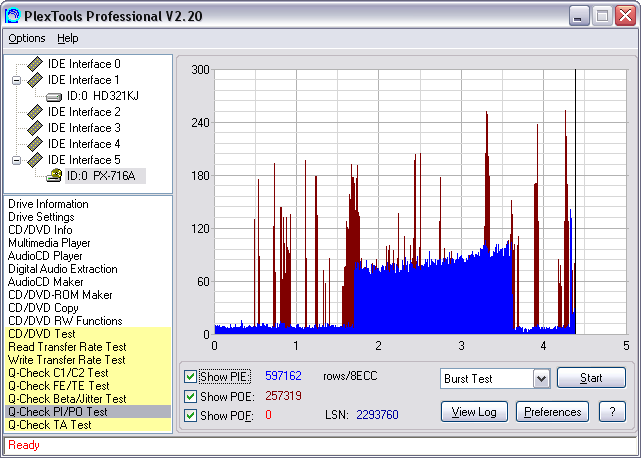Viewport: 641px width, 458px height.
Task: Select Q-Check Beta/Jitter Test
Action: click(x=88, y=399)
